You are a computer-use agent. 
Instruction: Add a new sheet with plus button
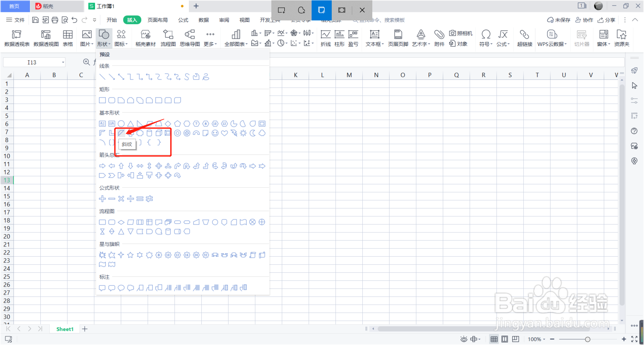pyautogui.click(x=85, y=329)
